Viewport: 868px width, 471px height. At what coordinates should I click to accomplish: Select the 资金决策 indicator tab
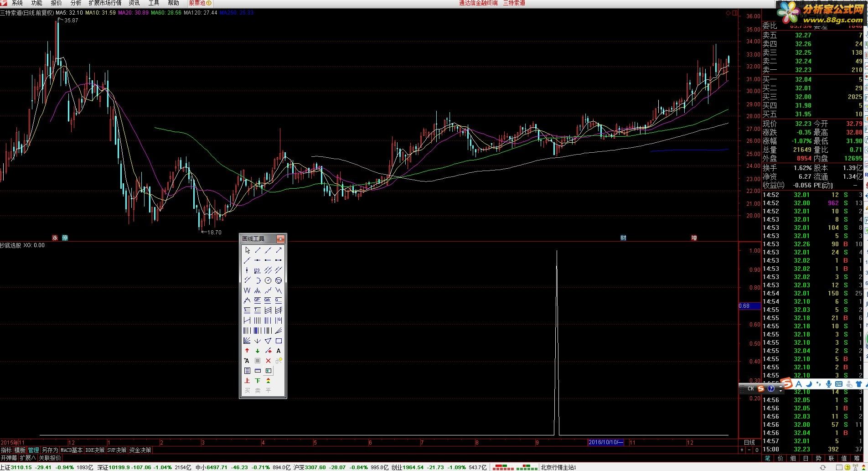coord(140,450)
